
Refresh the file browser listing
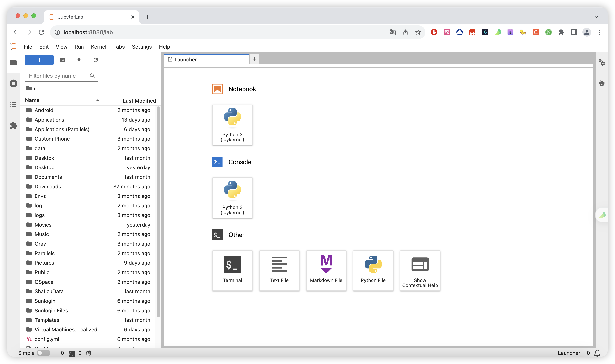tap(96, 60)
